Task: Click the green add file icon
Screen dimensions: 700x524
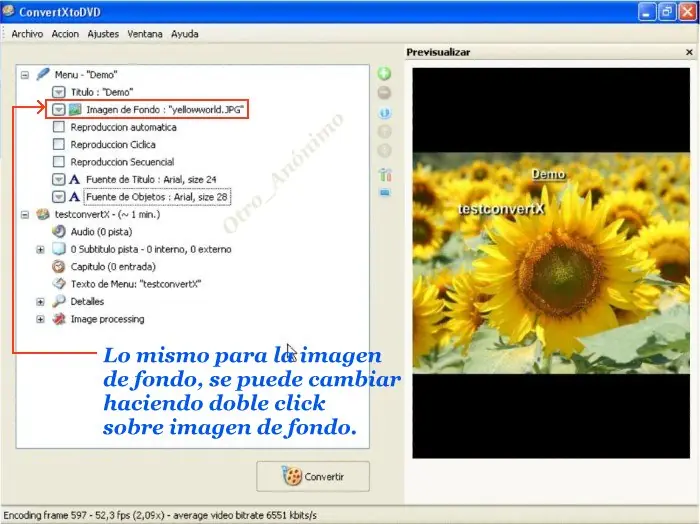Action: point(385,74)
